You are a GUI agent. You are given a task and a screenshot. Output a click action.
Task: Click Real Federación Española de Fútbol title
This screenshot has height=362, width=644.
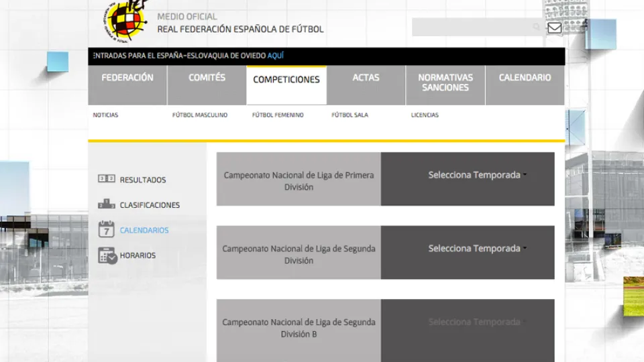pos(240,29)
